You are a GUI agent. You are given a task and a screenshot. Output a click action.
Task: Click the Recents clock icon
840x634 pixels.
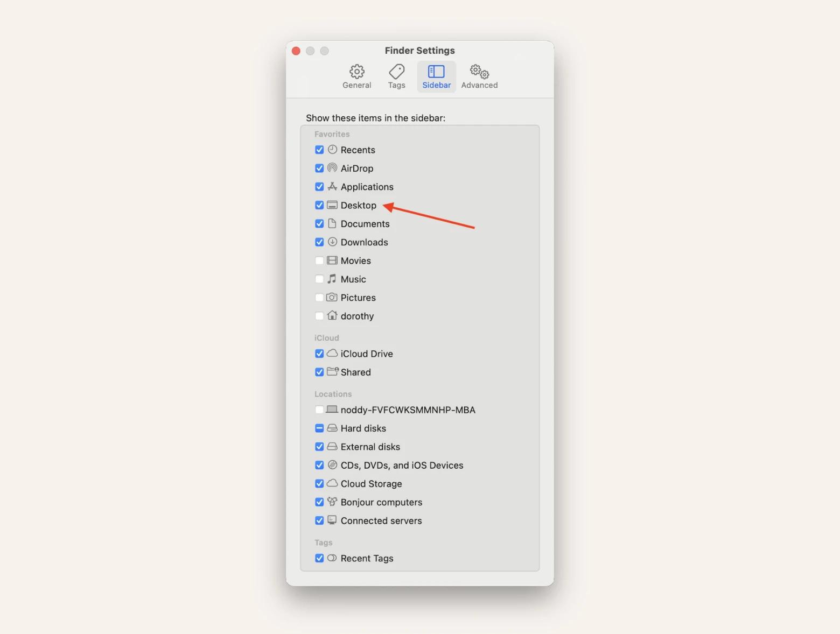click(332, 149)
